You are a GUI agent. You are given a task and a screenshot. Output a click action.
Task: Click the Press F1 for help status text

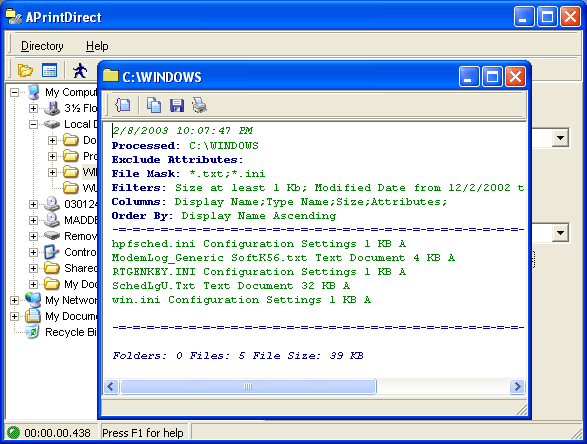[x=143, y=433]
